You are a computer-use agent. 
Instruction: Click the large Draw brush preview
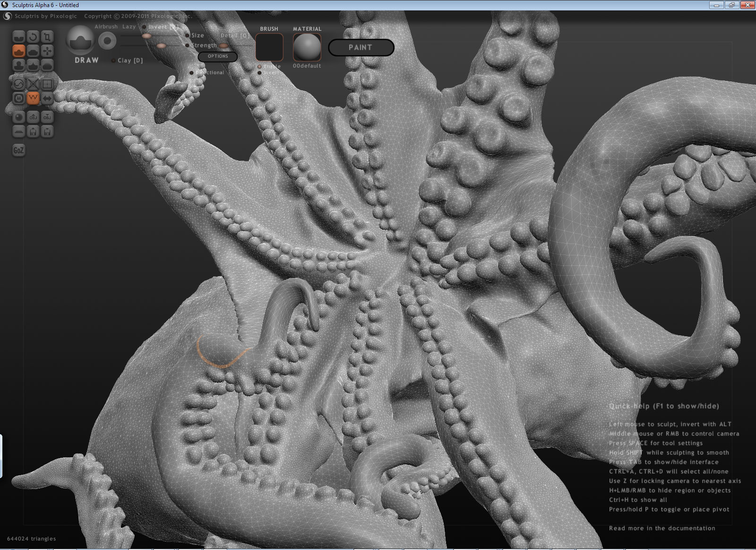pos(80,41)
